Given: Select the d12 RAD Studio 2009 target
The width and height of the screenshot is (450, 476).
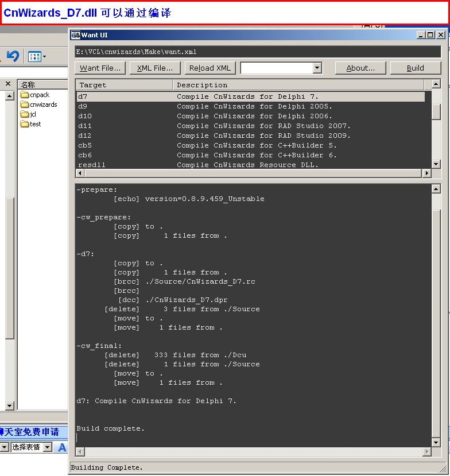Looking at the screenshot, I should tap(84, 136).
